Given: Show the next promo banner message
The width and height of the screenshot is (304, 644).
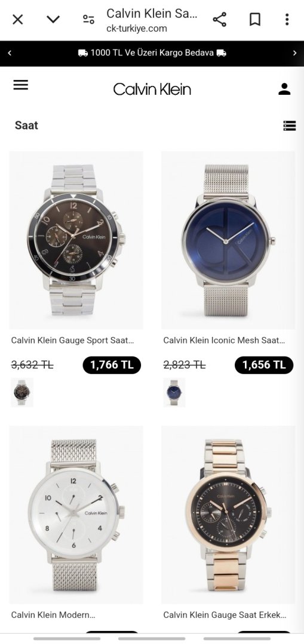Looking at the screenshot, I should [294, 53].
